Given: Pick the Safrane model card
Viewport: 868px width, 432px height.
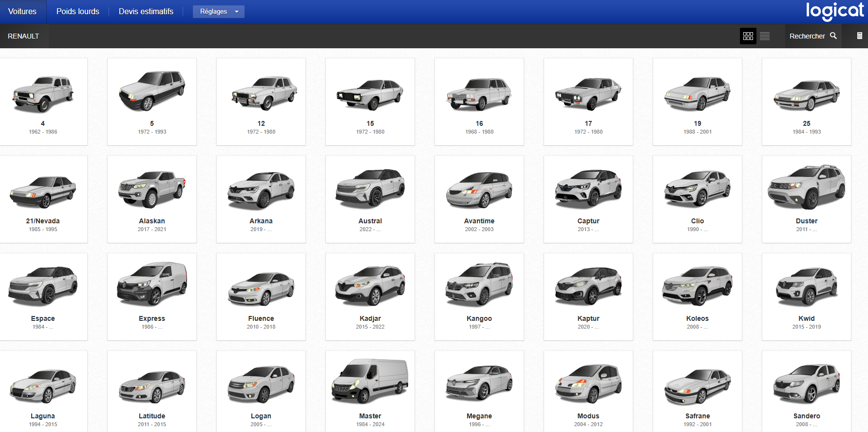Looking at the screenshot, I should pyautogui.click(x=698, y=392).
